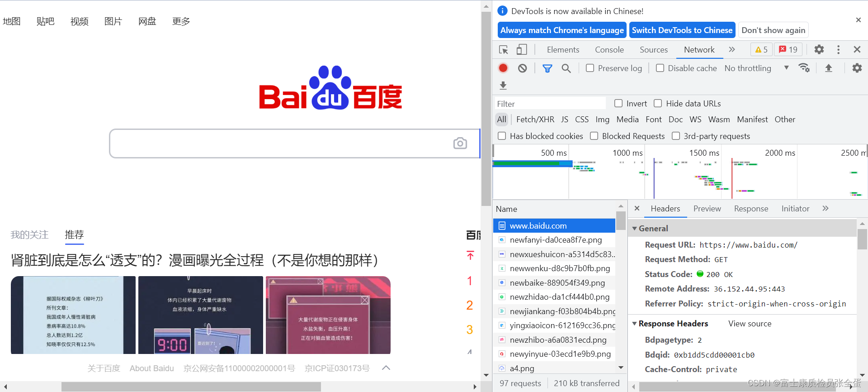
Task: Click the errors count badge showing 19
Action: click(788, 49)
